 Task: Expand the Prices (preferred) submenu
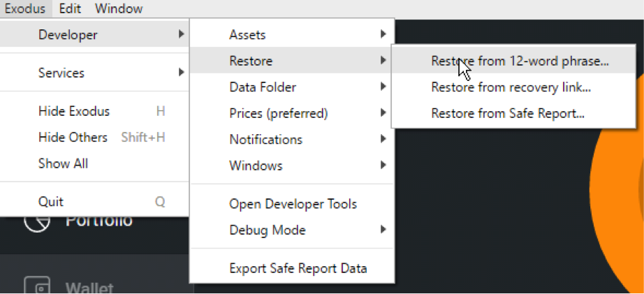[292, 113]
